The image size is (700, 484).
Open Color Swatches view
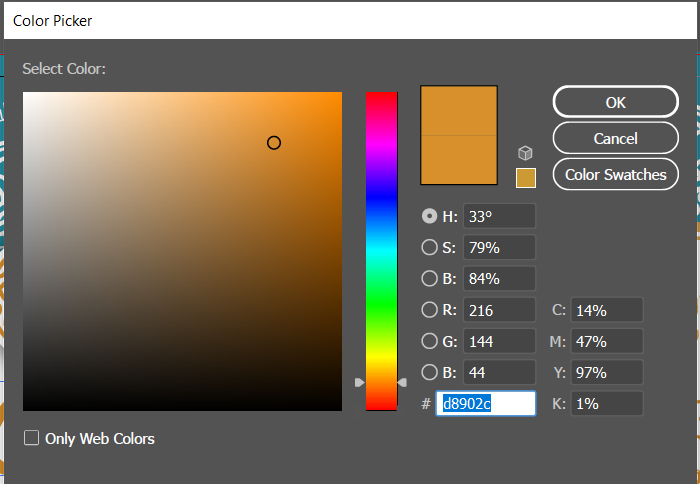coord(615,175)
